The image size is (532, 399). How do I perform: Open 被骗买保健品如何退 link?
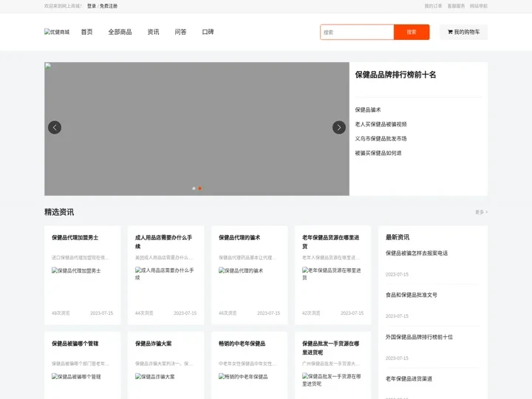[x=378, y=153]
